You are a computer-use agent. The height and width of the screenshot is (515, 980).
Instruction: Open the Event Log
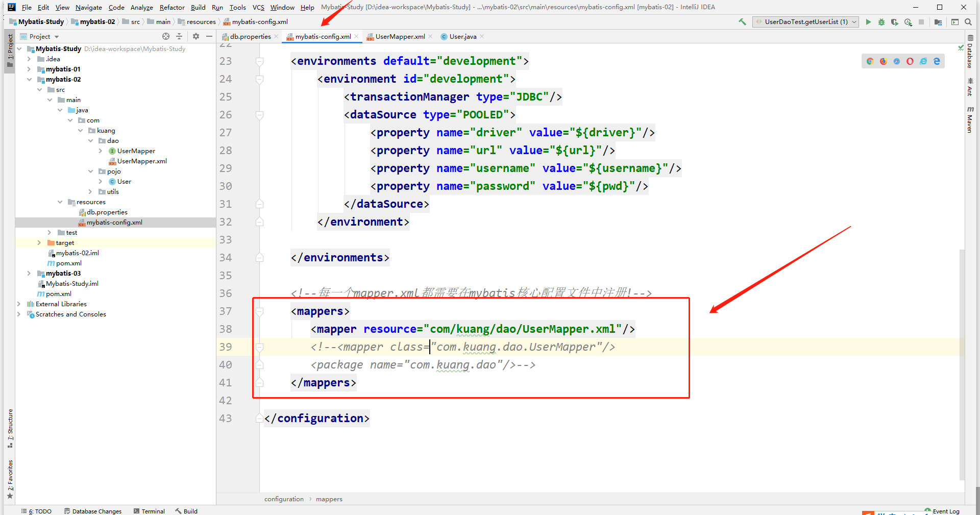(942, 511)
